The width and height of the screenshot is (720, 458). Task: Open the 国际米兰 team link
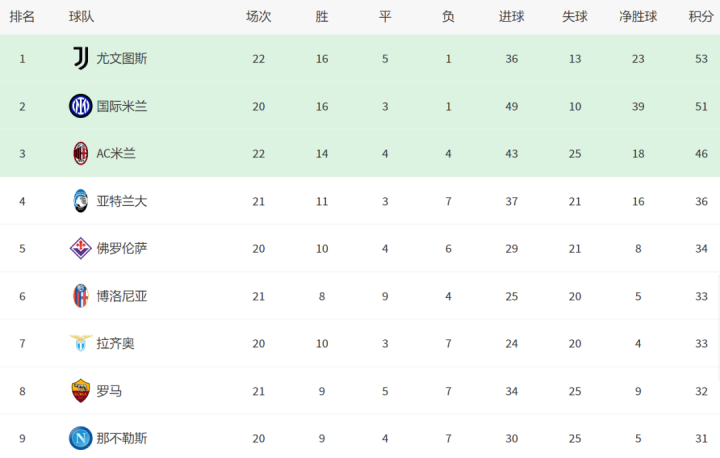tap(122, 106)
